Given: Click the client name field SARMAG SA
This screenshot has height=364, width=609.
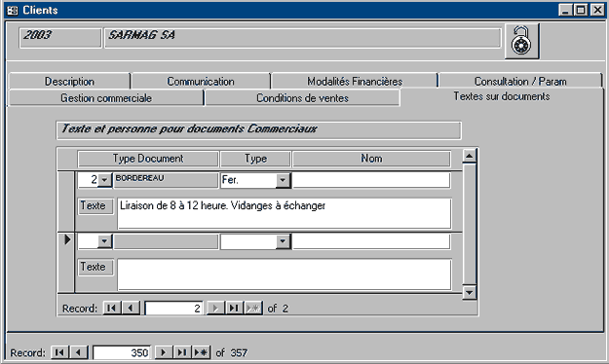Looking at the screenshot, I should point(303,38).
